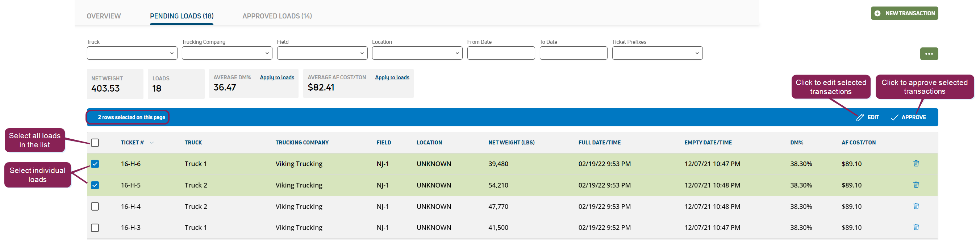Viewport: 980px width, 240px height.
Task: Select the 16-H-4 row checkbox
Action: coord(95,207)
